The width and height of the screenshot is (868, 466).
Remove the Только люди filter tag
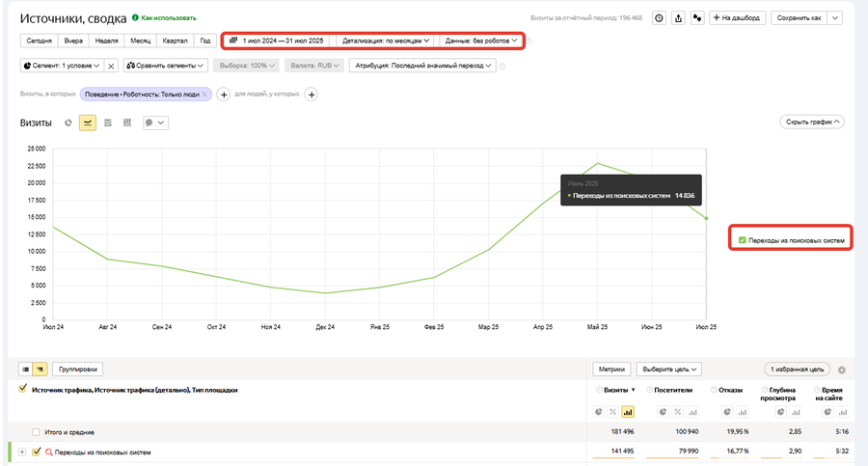tap(204, 95)
